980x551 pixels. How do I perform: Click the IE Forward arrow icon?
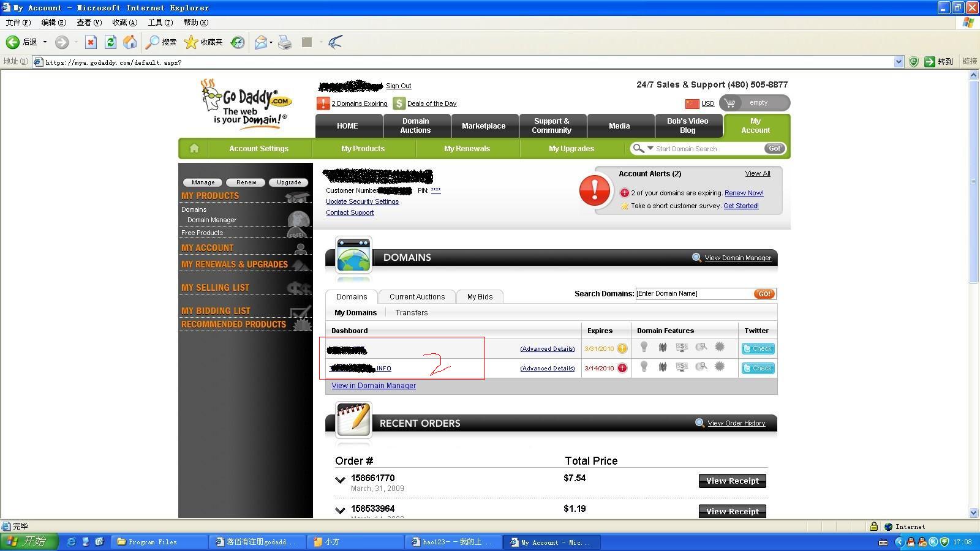[x=61, y=42]
